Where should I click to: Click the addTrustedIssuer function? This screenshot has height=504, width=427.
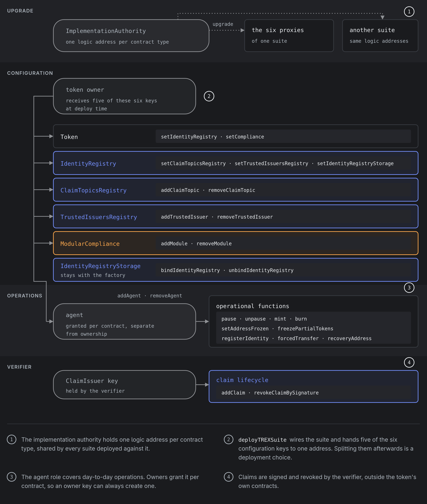tap(184, 217)
